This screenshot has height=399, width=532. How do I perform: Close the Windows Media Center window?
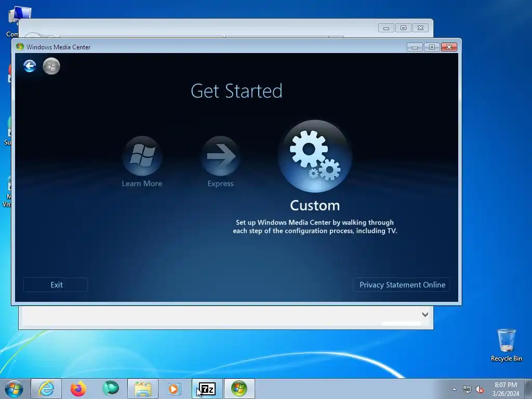(449, 47)
